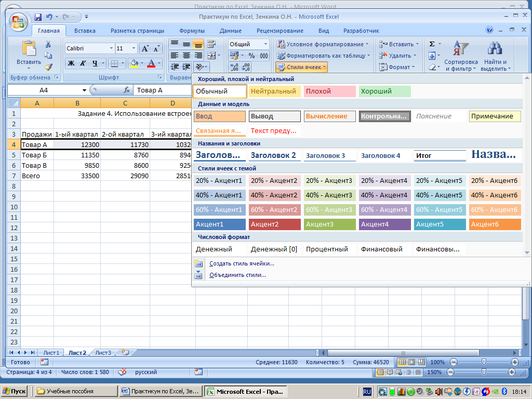Cut selection with scissors icon

48,44
